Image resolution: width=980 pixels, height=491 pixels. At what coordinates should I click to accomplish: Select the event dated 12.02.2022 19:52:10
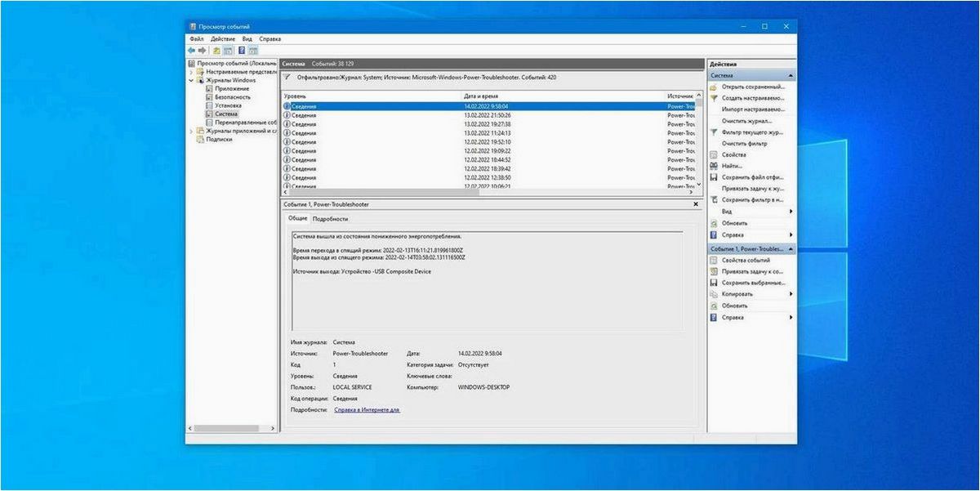coord(488,142)
